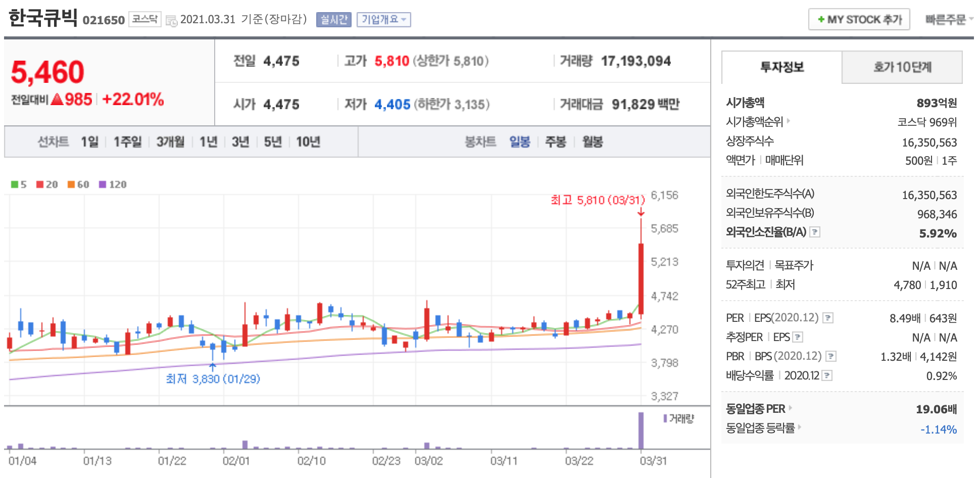The height and width of the screenshot is (478, 980).
Task: Click the green plus on MY STOCK 추가
Action: point(821,19)
